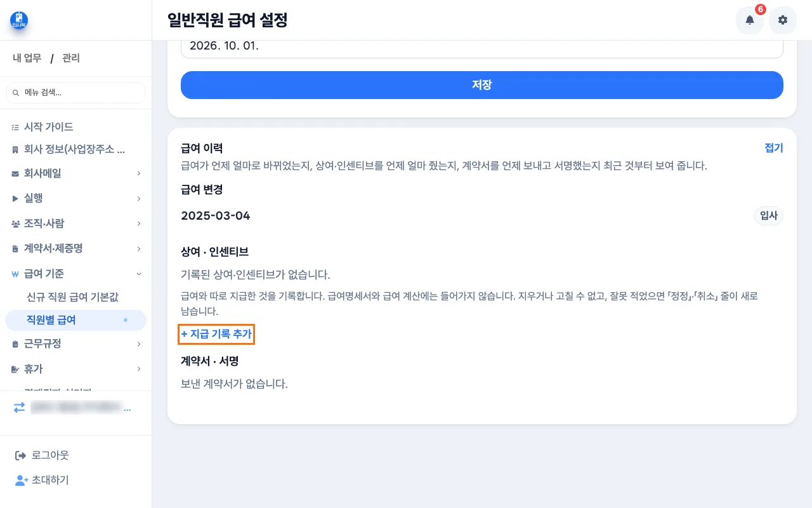Click the 2025-03-04 salary change date
Screen dimensions: 812x508
[216, 216]
